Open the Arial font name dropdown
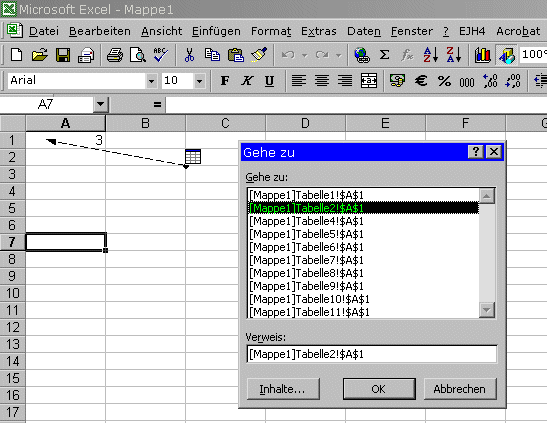The image size is (547, 423). (x=151, y=81)
